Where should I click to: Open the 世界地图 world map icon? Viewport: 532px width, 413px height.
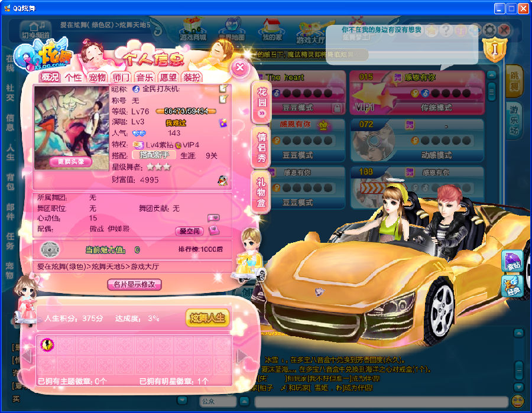[232, 30]
